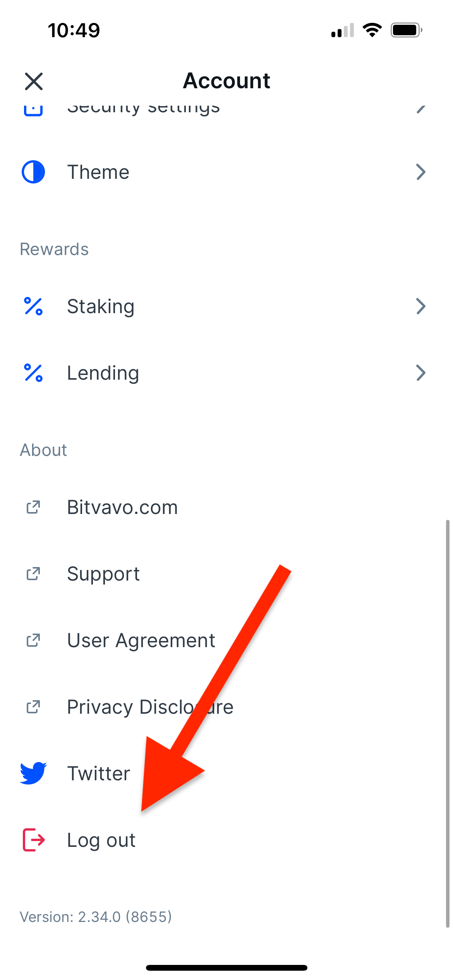Tap external link icon beside User Agreement
The image size is (453, 980).
click(x=33, y=640)
